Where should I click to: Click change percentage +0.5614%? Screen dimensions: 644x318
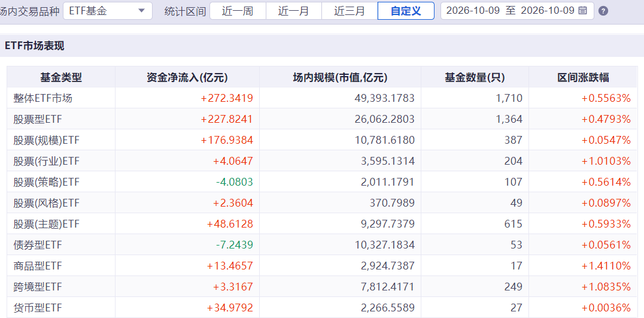tap(606, 182)
